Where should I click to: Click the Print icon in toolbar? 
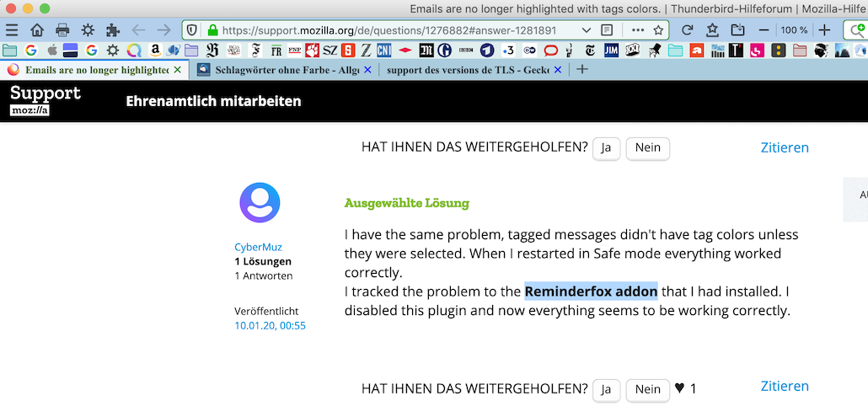point(62,29)
